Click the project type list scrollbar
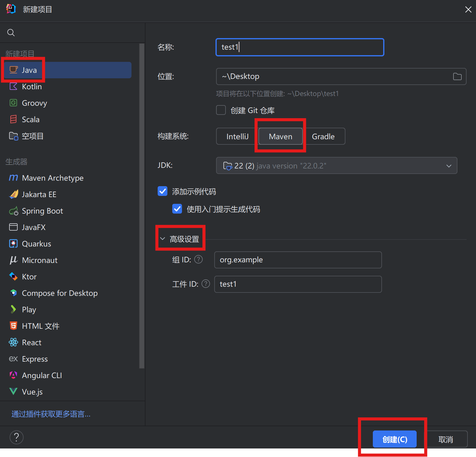Screen dimensions: 476x457 point(142,206)
